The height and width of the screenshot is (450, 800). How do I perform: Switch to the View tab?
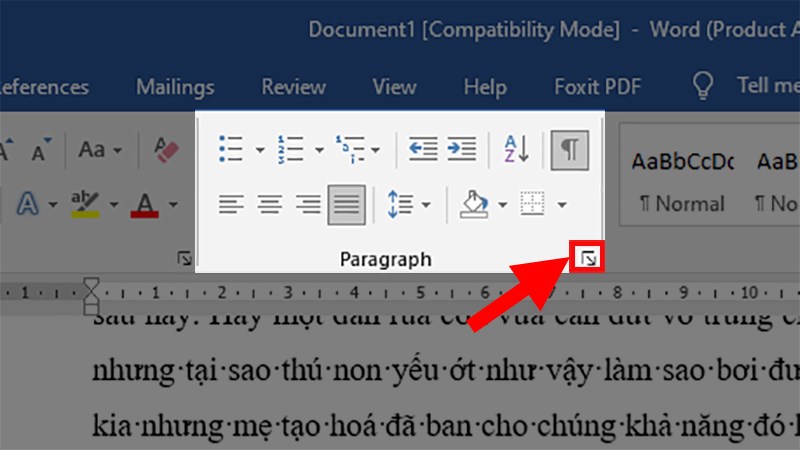(x=394, y=87)
